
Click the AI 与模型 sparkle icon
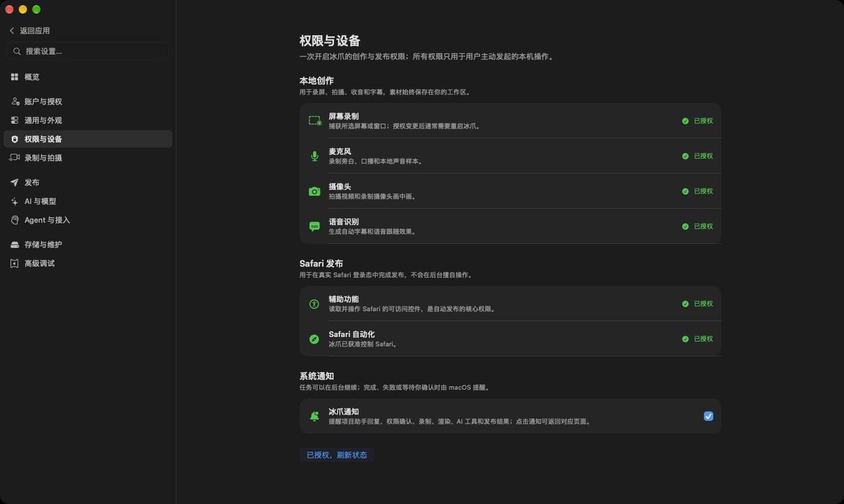click(x=15, y=201)
